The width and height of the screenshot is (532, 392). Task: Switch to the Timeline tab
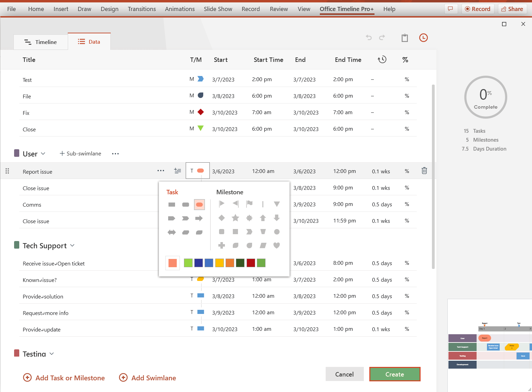click(41, 42)
